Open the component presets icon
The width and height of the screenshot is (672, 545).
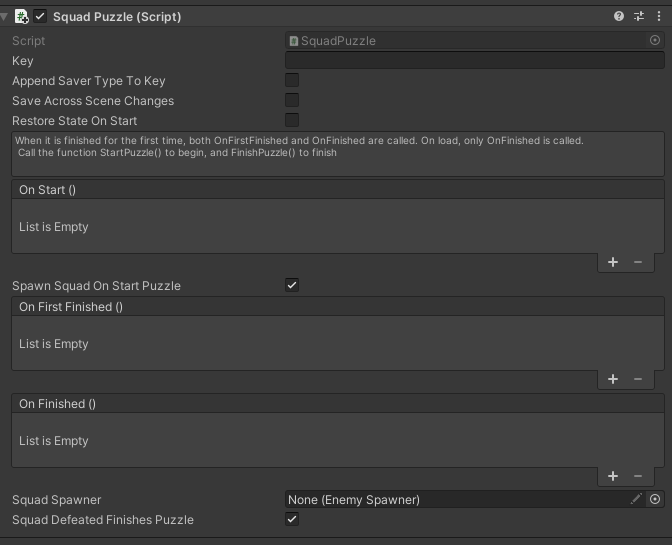(639, 16)
